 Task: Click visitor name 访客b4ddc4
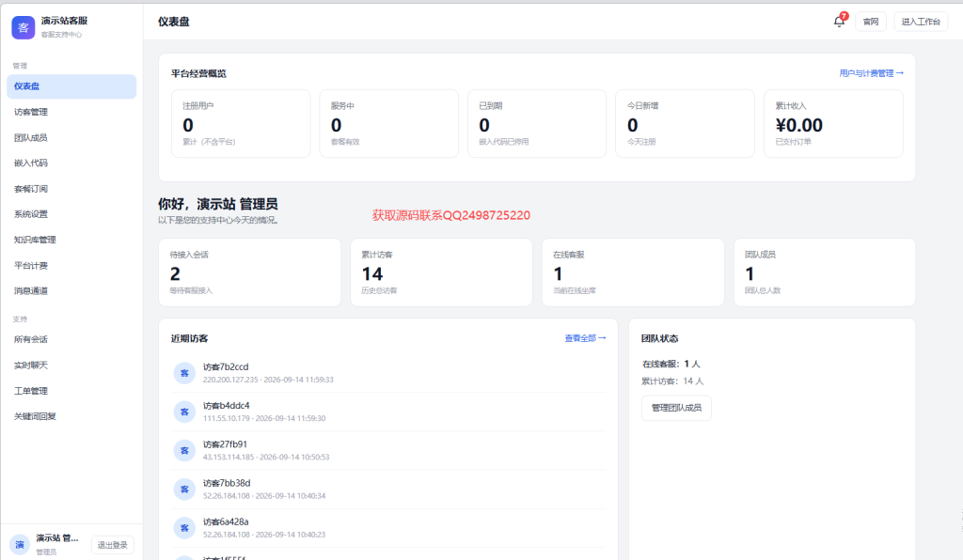click(x=226, y=405)
